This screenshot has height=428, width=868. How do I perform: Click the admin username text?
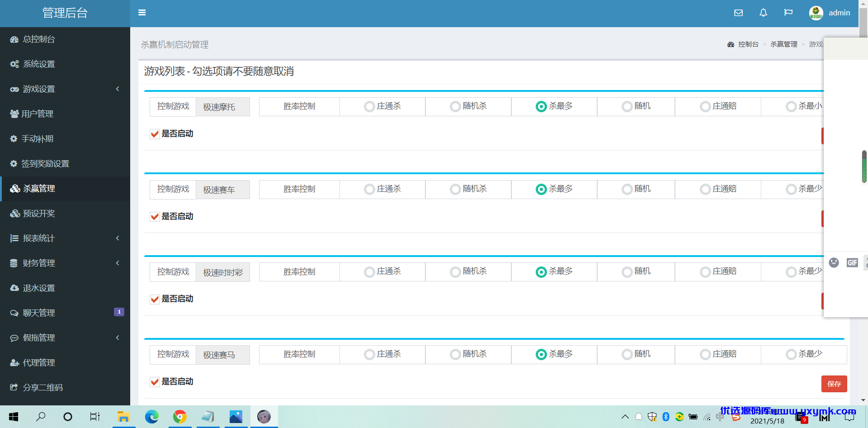pos(839,13)
